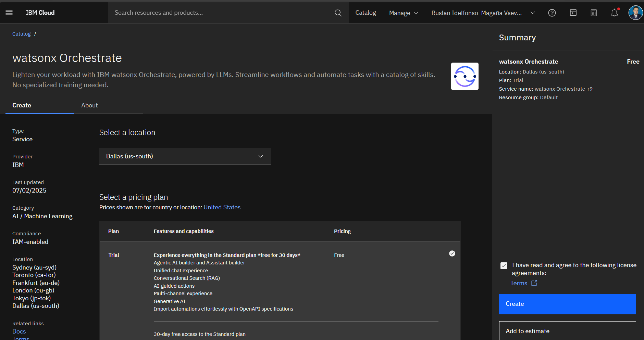This screenshot has width=644, height=340.
Task: Click Service name watsonx Orchestrate-r9 text
Action: click(545, 89)
